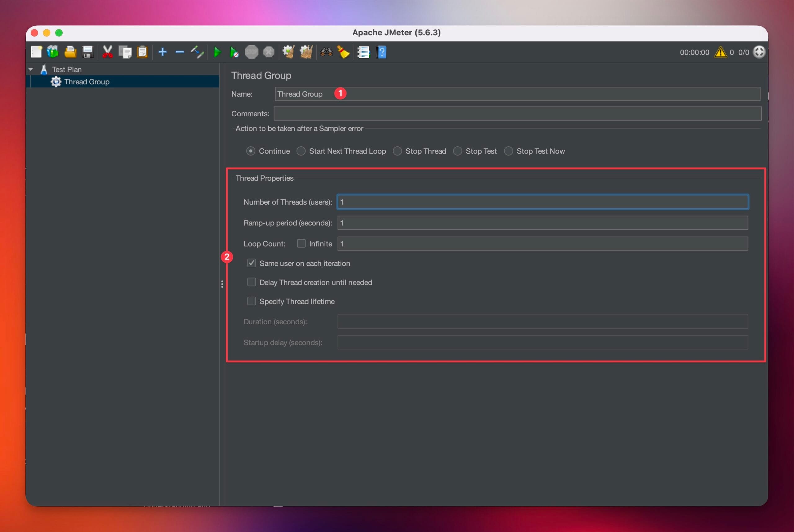The image size is (794, 532).
Task: Click the Toggle enable/disable icon
Action: 197,52
